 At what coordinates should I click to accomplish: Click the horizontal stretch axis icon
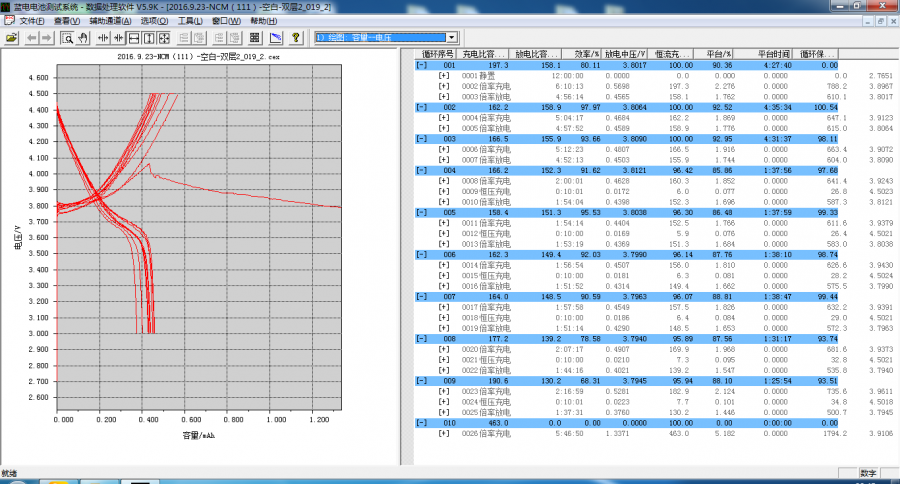pyautogui.click(x=103, y=38)
